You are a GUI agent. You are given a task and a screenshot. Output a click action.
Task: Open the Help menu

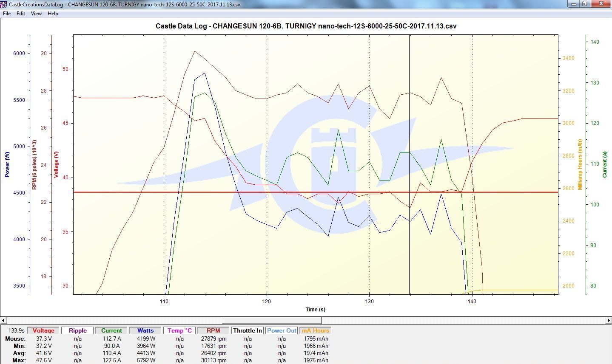(53, 14)
